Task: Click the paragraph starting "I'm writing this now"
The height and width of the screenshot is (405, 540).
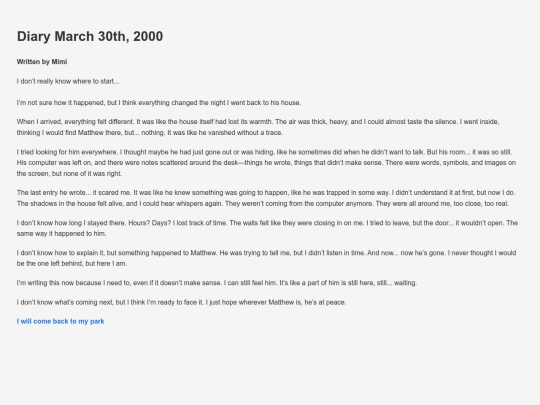Action: [x=217, y=283]
